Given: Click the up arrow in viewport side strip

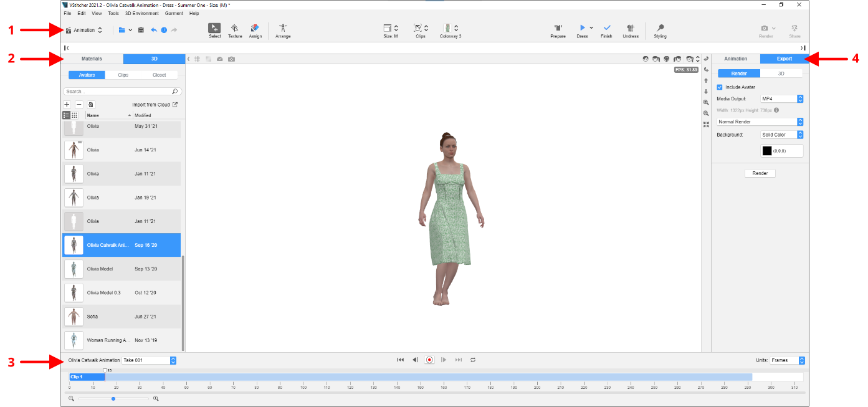Looking at the screenshot, I should (706, 80).
